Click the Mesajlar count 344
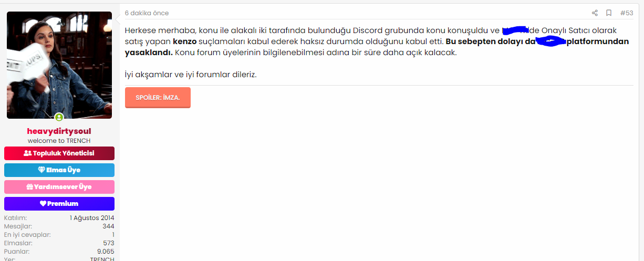Image resolution: width=644 pixels, height=261 pixels. coord(108,226)
